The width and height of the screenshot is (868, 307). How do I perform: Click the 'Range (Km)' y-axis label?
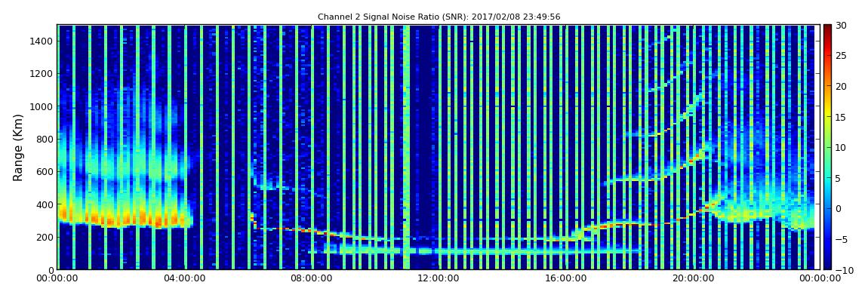tap(17, 148)
